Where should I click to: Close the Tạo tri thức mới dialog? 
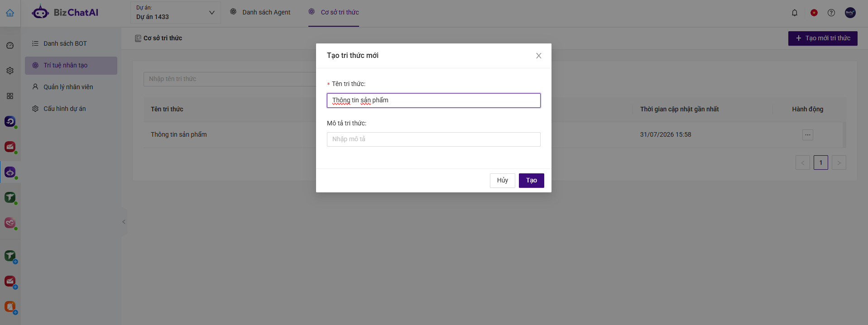539,56
